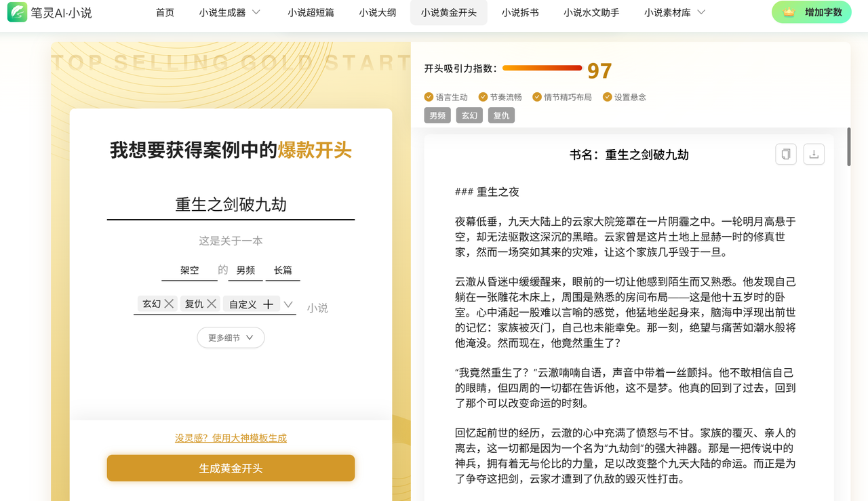The width and height of the screenshot is (868, 501).
Task: Click the result panel vertical scrollbar
Action: [848, 146]
